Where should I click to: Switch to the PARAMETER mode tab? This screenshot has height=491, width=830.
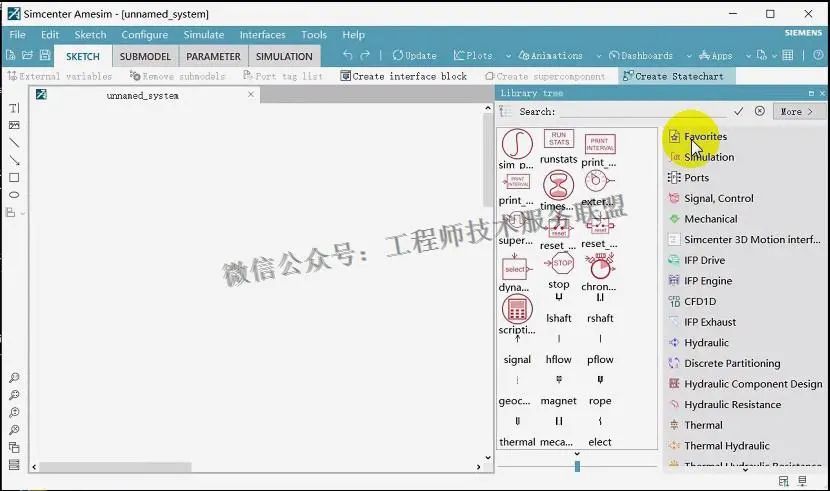[213, 56]
